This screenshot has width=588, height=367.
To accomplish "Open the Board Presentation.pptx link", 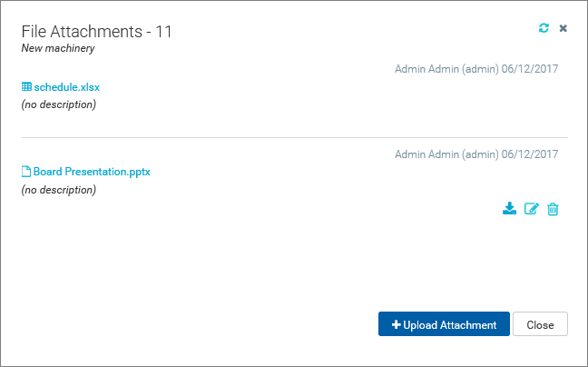I will 92,172.
